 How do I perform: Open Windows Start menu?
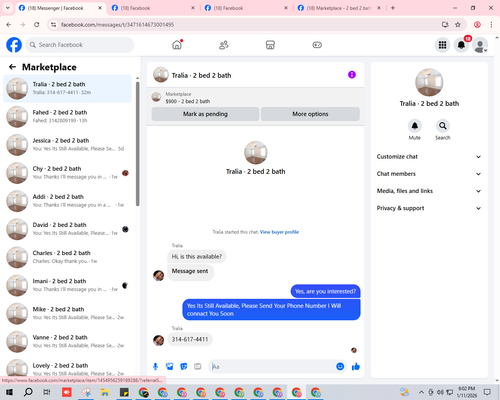pos(9,392)
